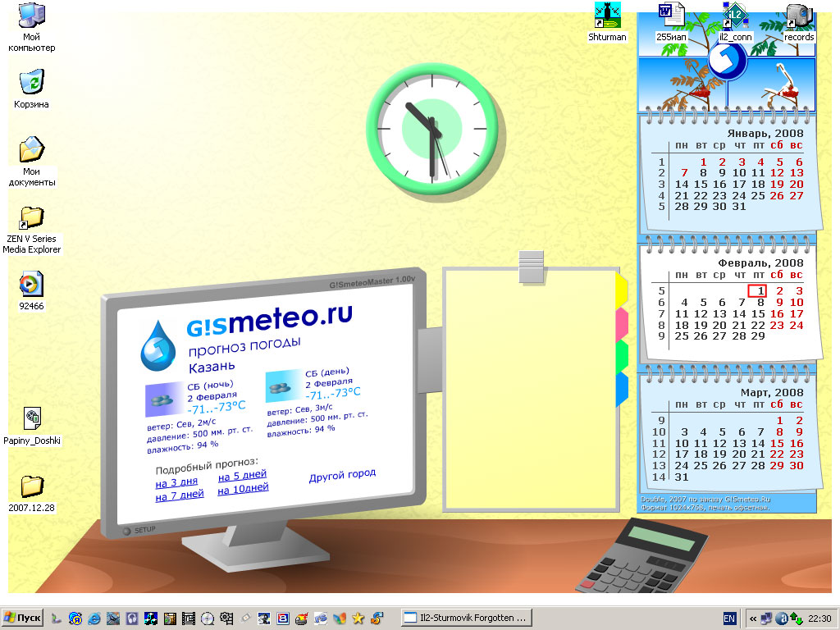The width and height of the screenshot is (840, 630).
Task: Select the 'Другой город' city link
Action: pos(342,474)
